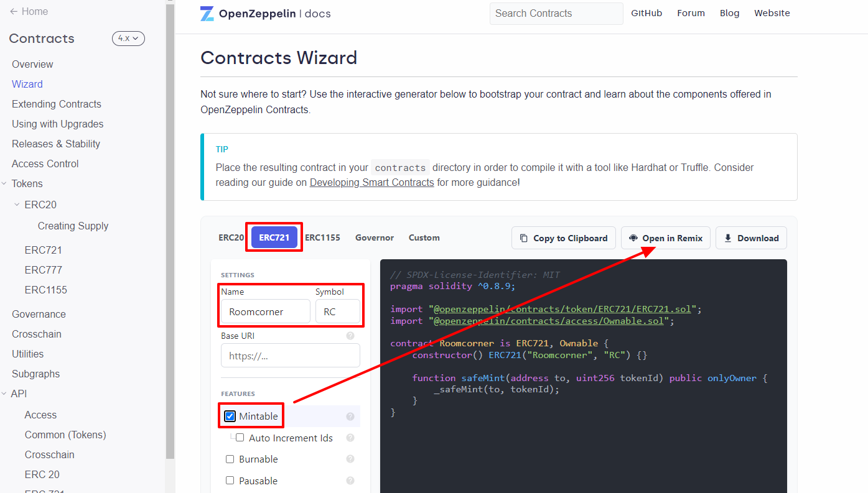Open the Blog link in header
Viewport: 868px width, 493px height.
click(729, 13)
